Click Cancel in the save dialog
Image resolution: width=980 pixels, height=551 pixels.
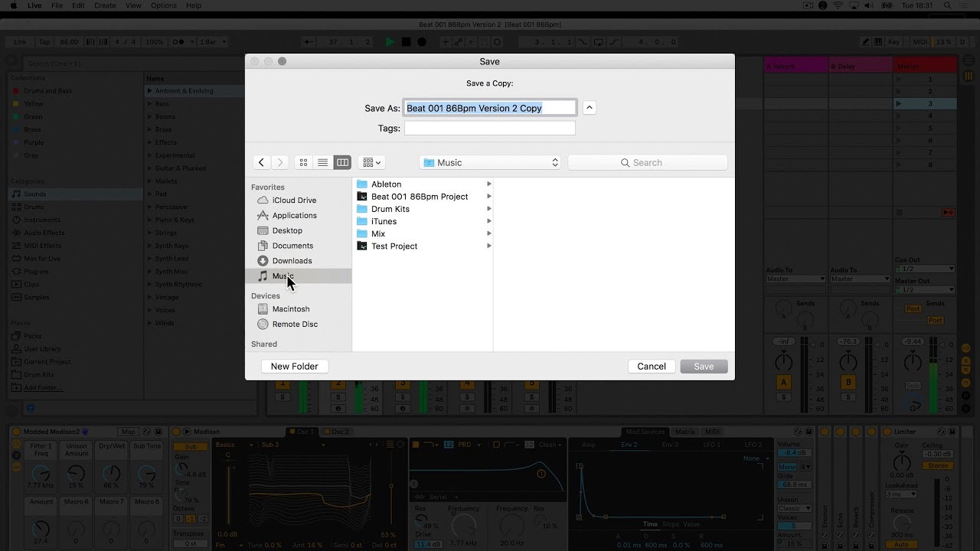(x=652, y=367)
